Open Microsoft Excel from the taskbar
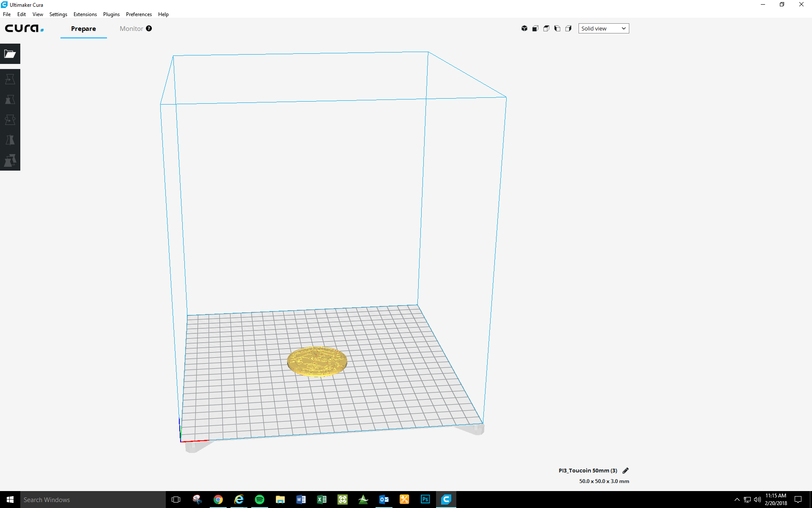This screenshot has height=508, width=812. coord(321,500)
